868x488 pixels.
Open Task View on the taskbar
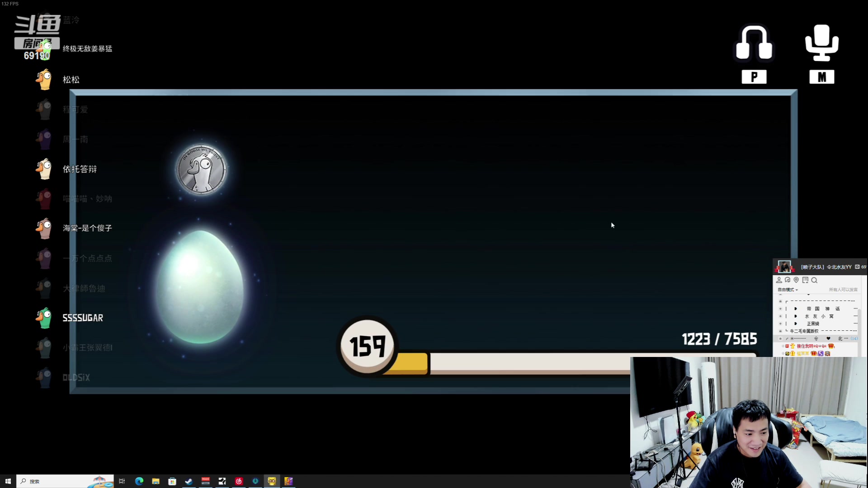[x=122, y=481]
